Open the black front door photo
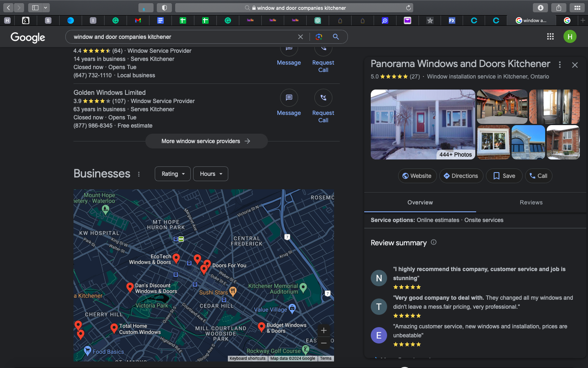 coord(554,107)
